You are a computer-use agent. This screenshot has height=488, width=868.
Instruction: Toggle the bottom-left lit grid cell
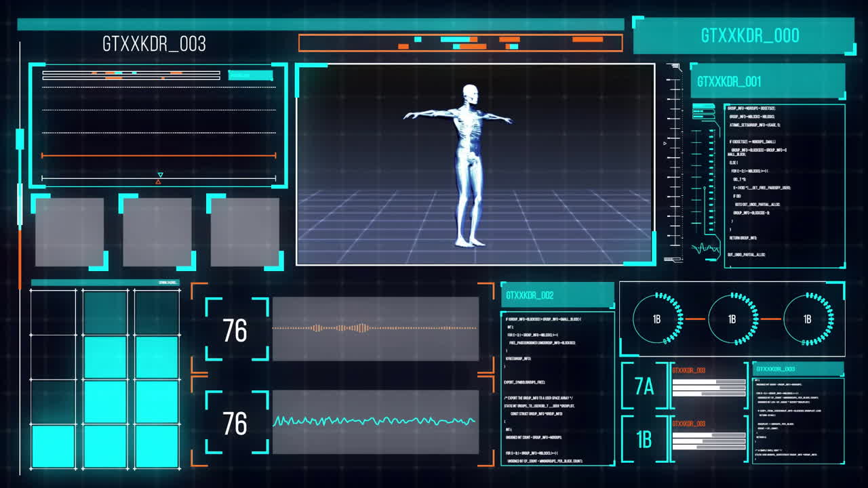coord(53,446)
